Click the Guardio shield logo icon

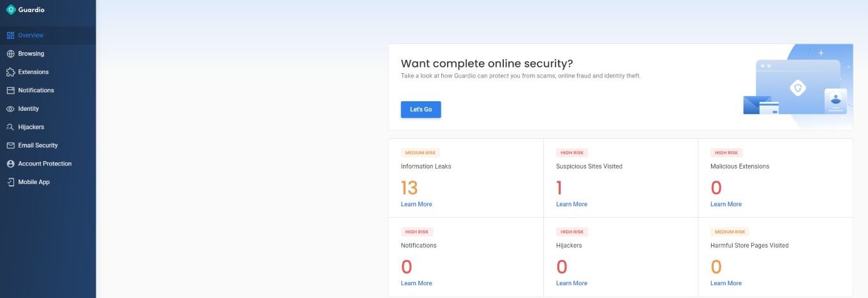(11, 10)
